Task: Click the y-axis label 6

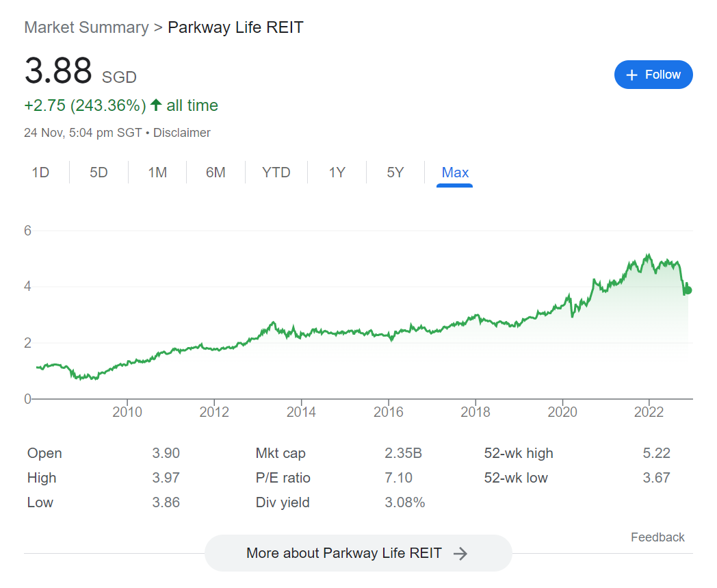Action: 28,231
